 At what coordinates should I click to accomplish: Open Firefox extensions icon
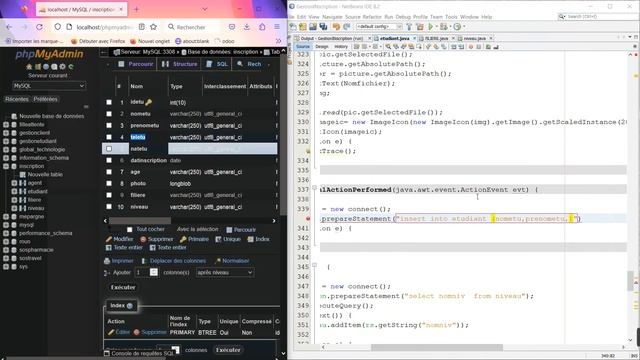(x=262, y=27)
